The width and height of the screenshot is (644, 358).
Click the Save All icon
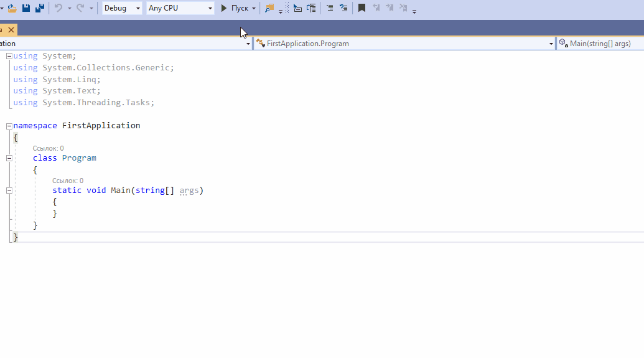[40, 8]
